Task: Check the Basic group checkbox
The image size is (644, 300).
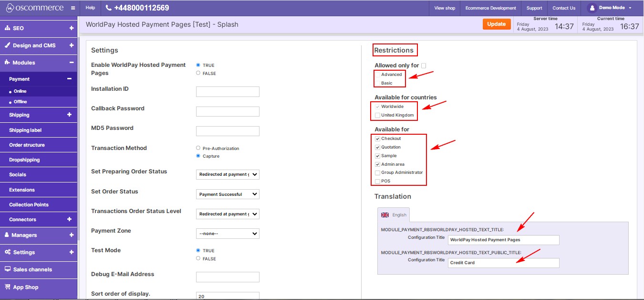Action: [x=378, y=83]
